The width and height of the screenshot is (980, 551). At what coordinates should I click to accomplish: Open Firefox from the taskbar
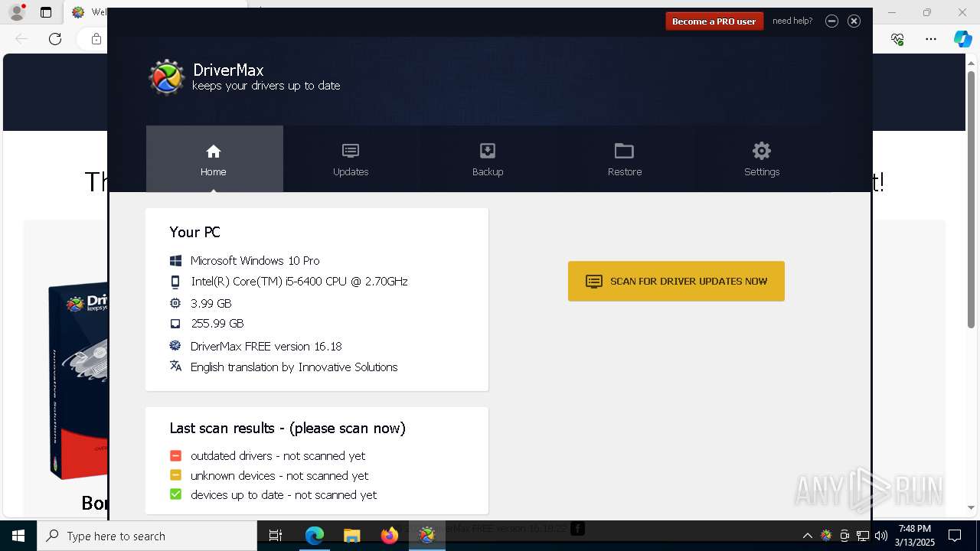click(x=390, y=536)
